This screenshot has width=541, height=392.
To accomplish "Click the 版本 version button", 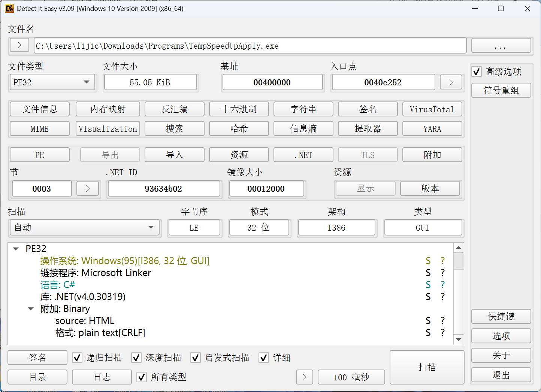I will pos(430,188).
